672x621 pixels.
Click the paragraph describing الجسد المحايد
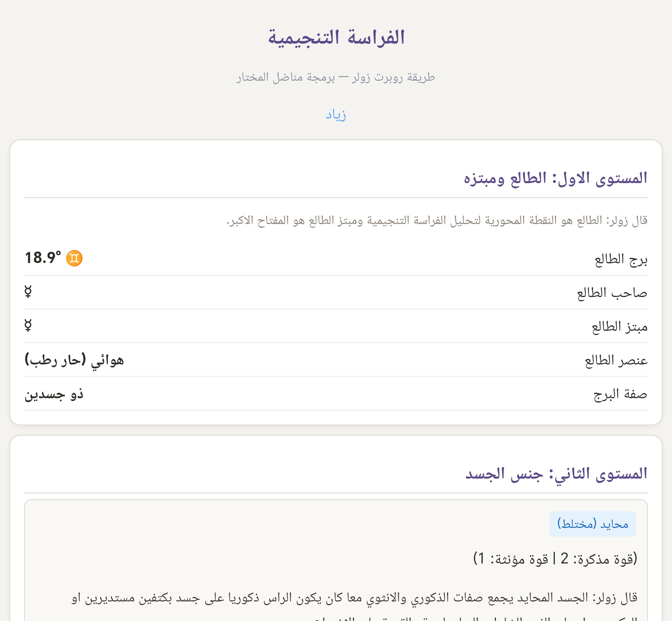coord(355,598)
